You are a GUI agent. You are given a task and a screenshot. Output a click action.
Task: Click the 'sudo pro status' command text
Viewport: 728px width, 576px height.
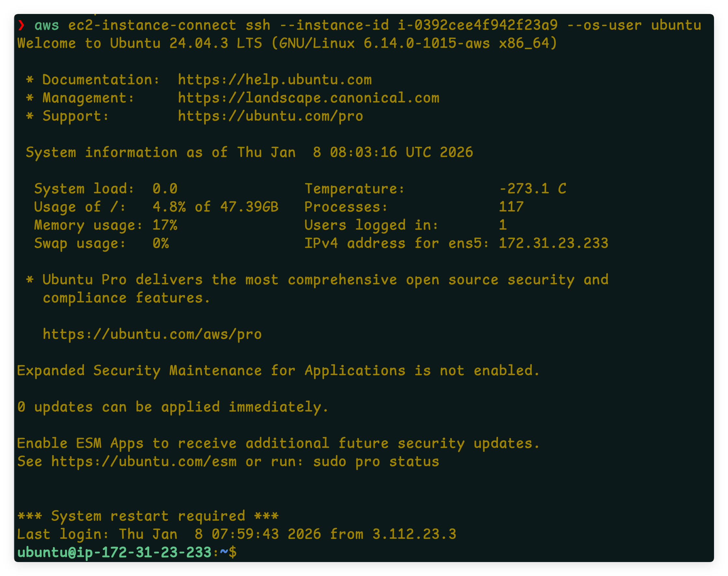pyautogui.click(x=376, y=462)
